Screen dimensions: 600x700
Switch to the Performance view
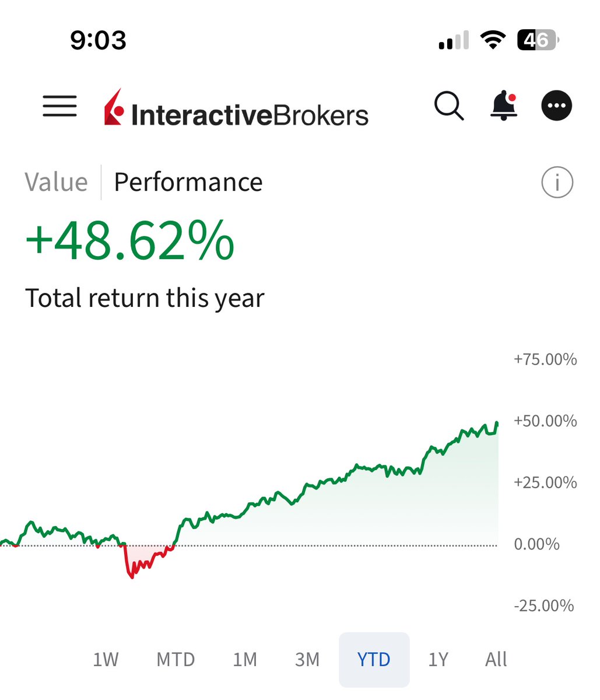click(188, 182)
